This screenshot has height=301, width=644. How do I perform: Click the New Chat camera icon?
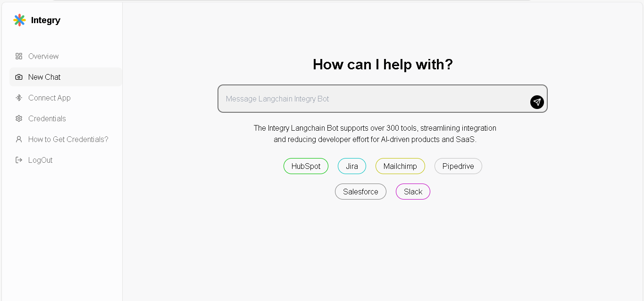pos(19,77)
